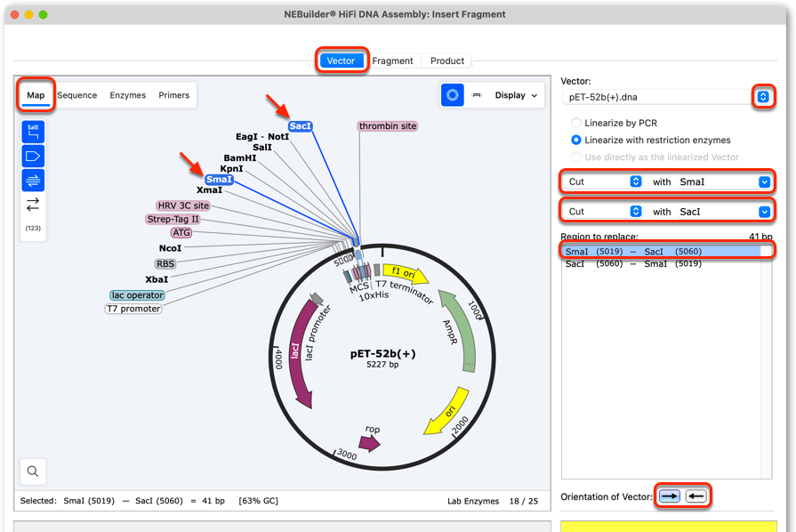Set vector orientation to reverse arrow

696,496
